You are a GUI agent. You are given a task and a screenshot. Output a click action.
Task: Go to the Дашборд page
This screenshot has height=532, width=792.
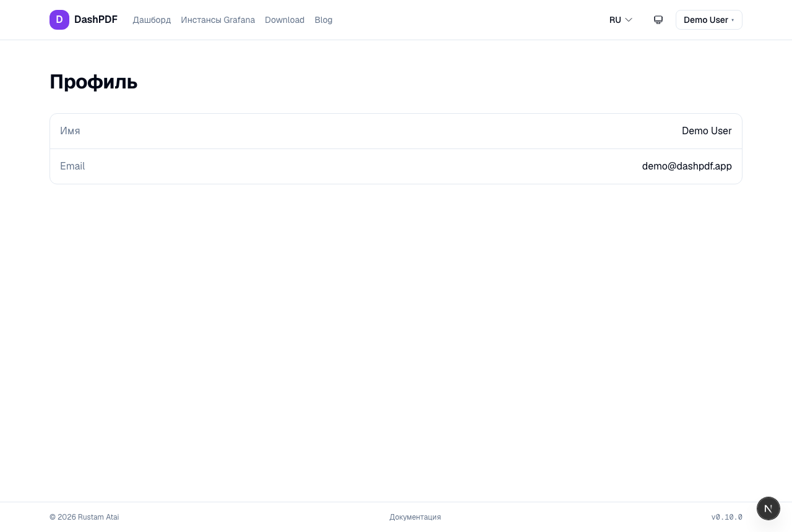click(x=152, y=20)
